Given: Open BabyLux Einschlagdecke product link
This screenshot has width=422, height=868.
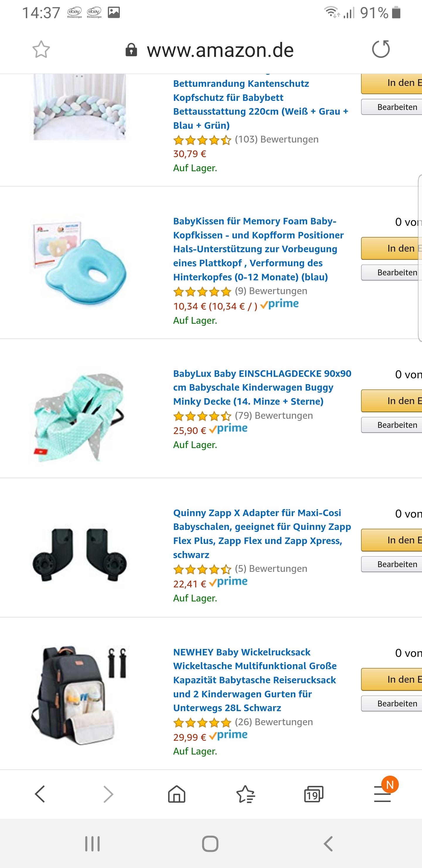Looking at the screenshot, I should [x=262, y=387].
